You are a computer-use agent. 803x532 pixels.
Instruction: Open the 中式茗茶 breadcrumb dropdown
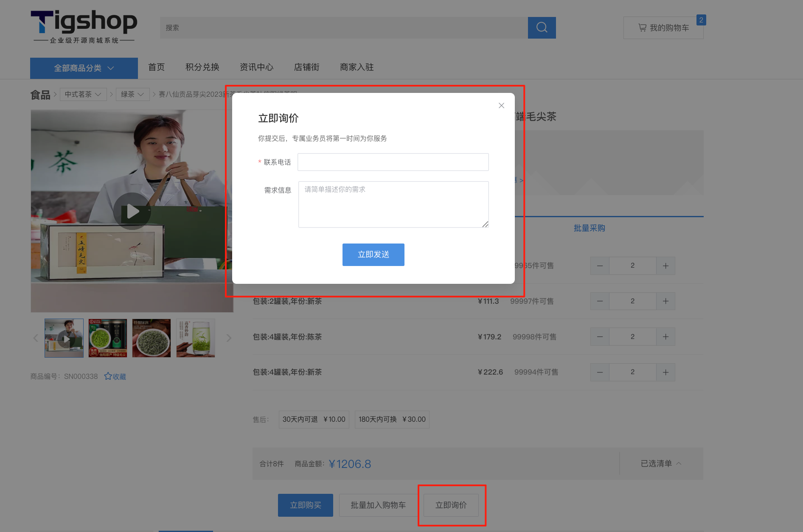83,94
